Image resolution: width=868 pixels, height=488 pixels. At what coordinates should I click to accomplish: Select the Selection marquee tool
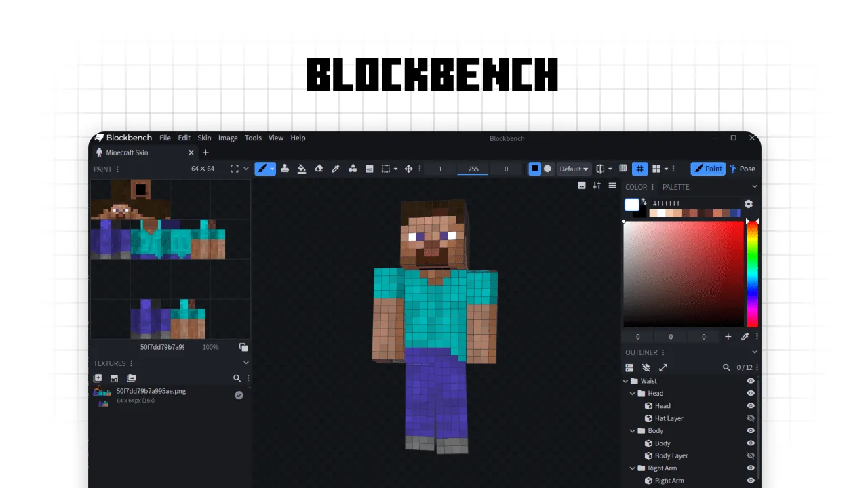[x=386, y=169]
